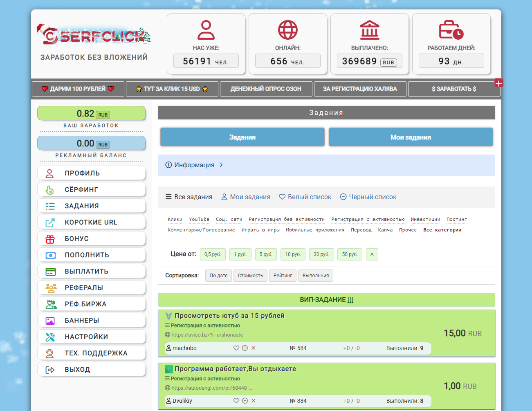Viewport: 532px width, 411px height.
Task: Select Все категории link
Action: [442, 230]
